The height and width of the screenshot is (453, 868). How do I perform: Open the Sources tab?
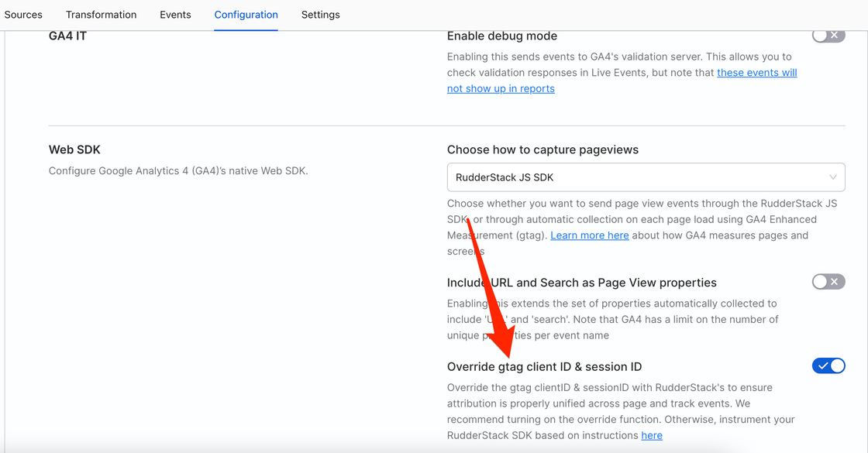(23, 15)
